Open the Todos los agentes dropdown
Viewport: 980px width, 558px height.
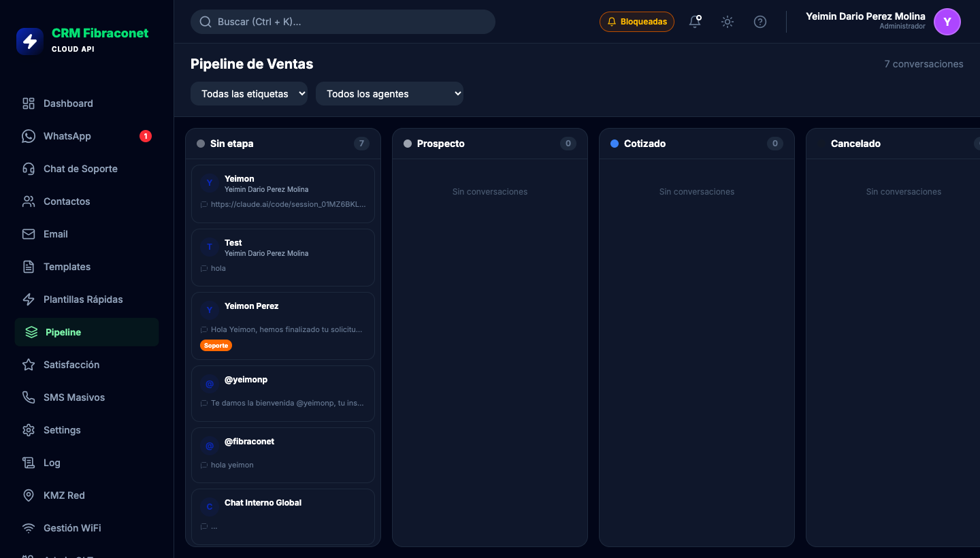tap(389, 94)
